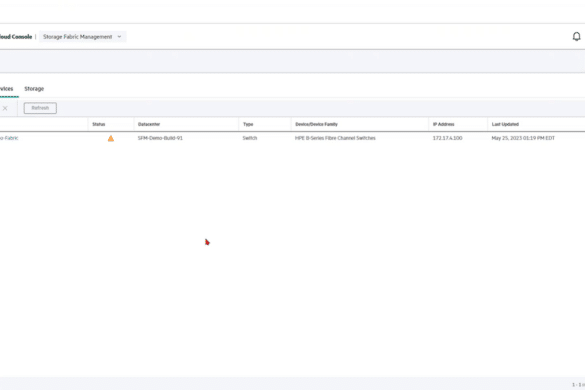Switch to the Storage tab
Image resolution: width=585 pixels, height=390 pixels.
click(x=34, y=89)
